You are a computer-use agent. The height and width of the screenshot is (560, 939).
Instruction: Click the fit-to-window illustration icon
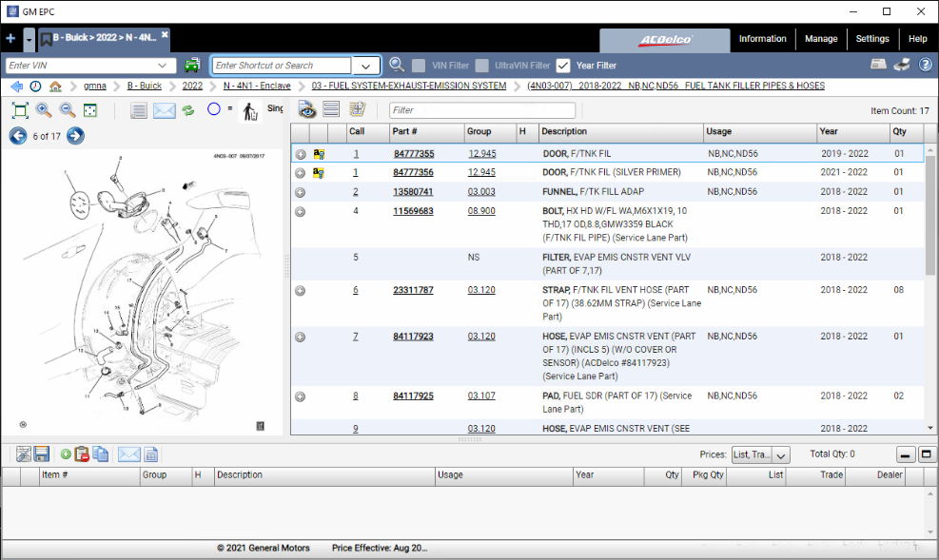click(90, 110)
